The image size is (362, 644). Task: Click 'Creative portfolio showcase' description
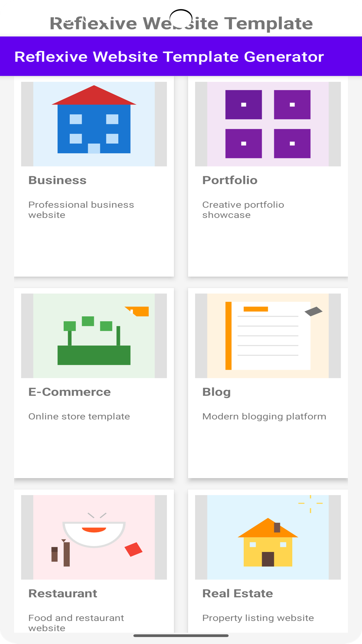[x=243, y=210]
